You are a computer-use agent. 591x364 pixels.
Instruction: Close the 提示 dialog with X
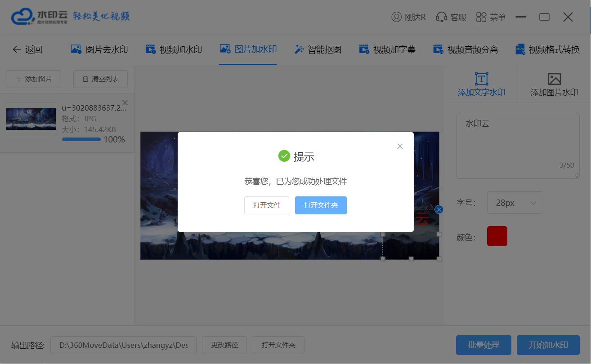[400, 146]
